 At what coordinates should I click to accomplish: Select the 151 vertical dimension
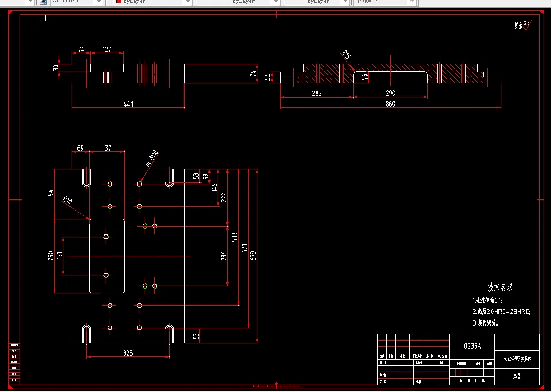[60, 255]
